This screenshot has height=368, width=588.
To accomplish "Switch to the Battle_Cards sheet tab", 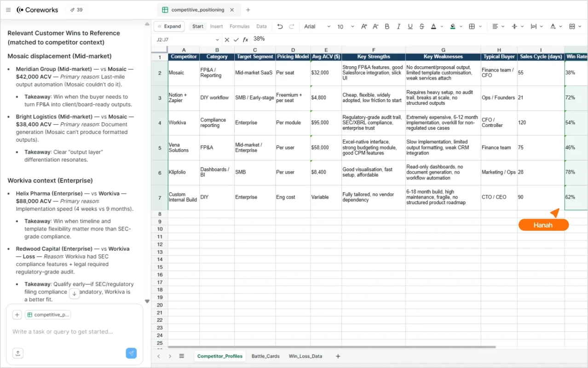I will click(265, 356).
